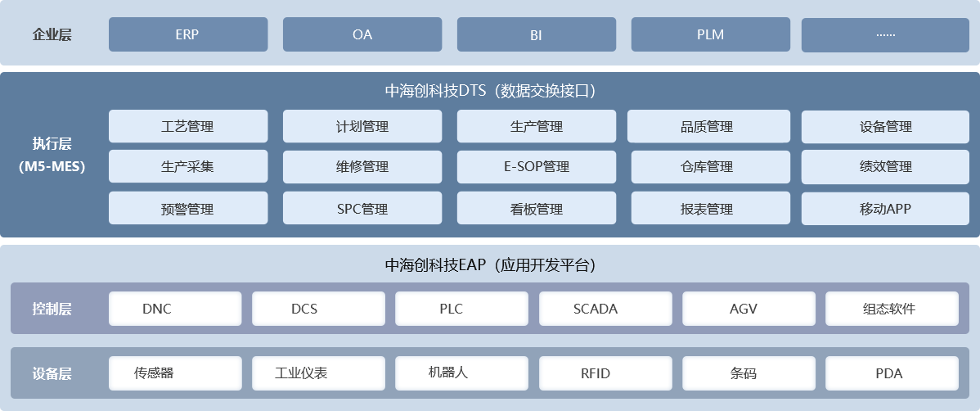The width and height of the screenshot is (980, 411).
Task: Click 生产采集 module
Action: click(188, 166)
